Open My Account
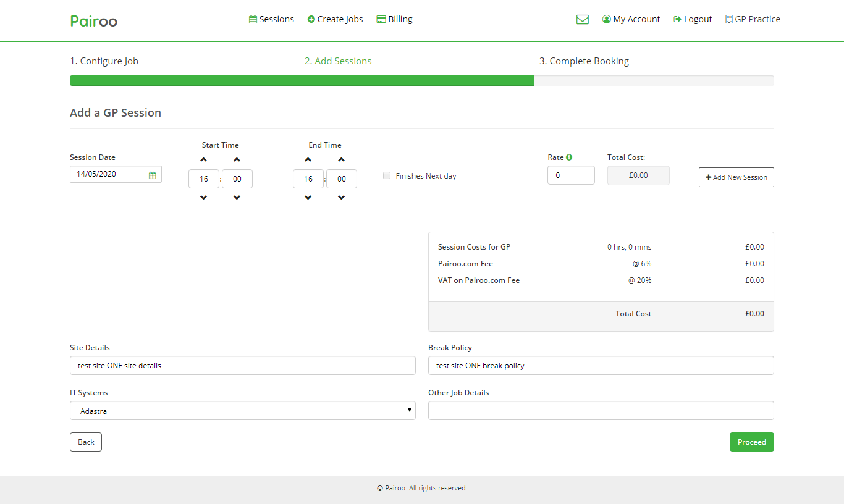 pos(631,19)
